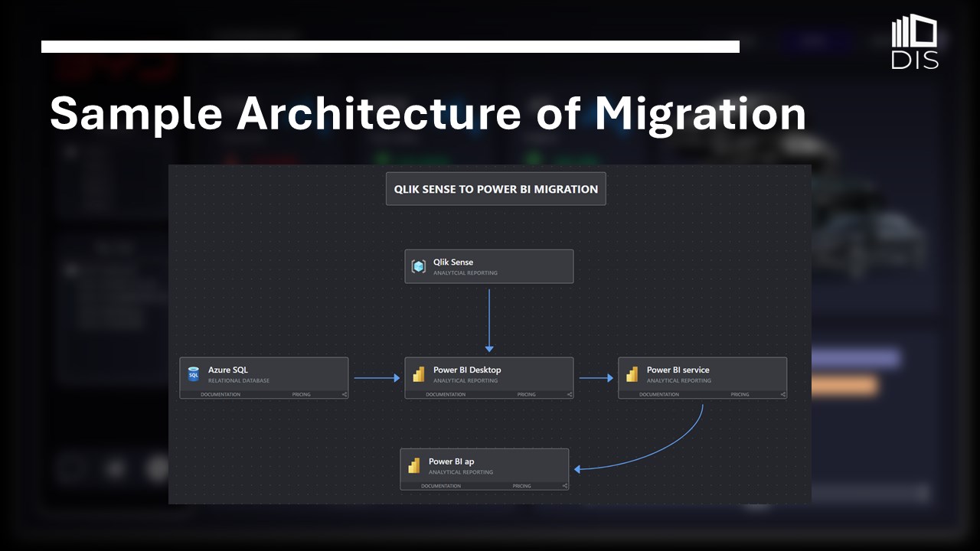The image size is (980, 551).
Task: Click share icon on Power BI Desktop node
Action: pos(570,395)
